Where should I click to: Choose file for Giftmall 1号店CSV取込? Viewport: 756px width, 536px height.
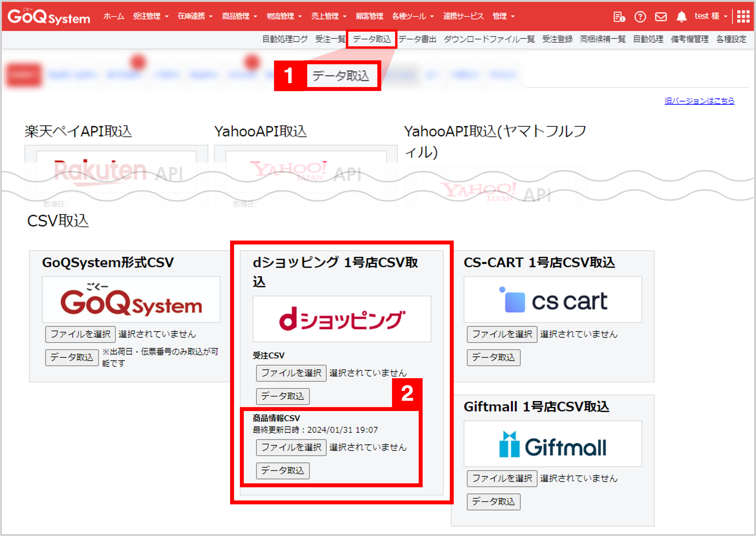pos(502,479)
